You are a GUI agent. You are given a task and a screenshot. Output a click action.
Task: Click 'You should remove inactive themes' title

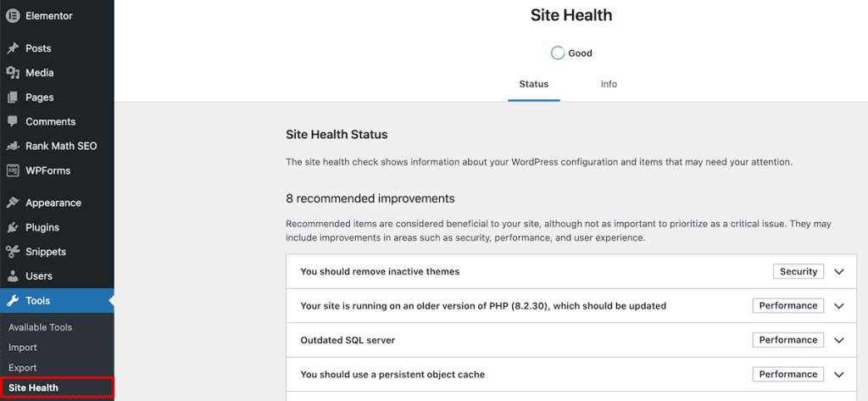tap(380, 272)
